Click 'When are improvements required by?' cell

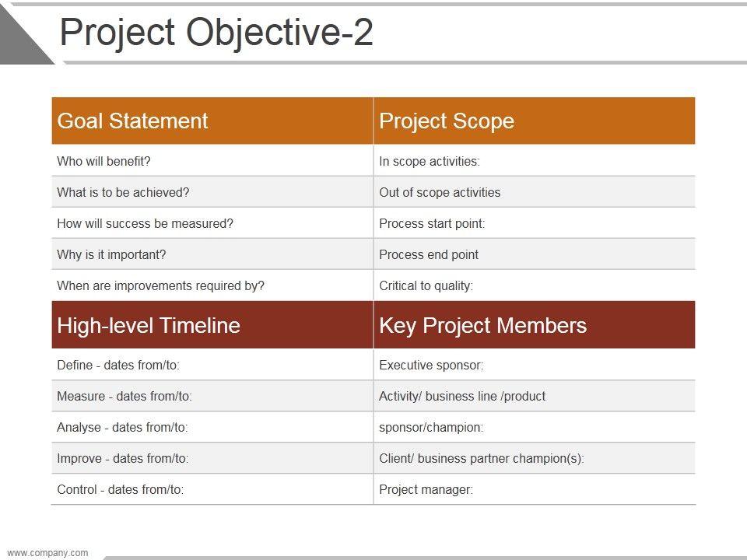click(161, 285)
